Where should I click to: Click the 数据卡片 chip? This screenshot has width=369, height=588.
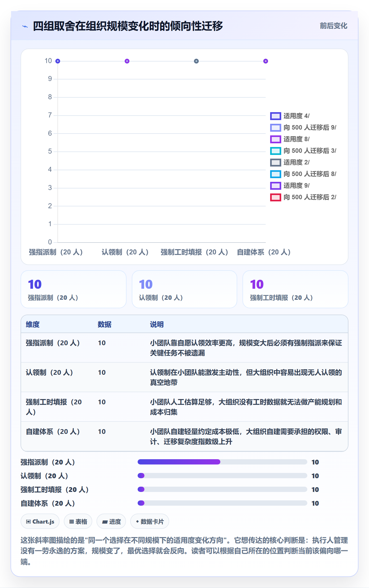tap(150, 521)
